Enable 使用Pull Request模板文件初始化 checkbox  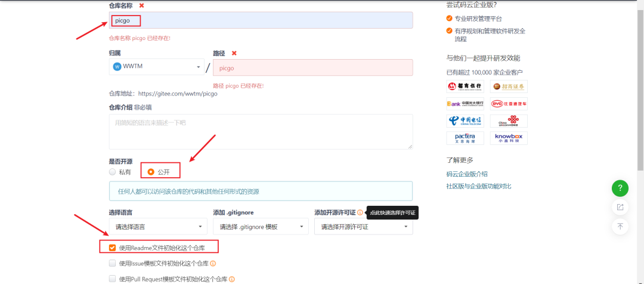[x=112, y=279]
